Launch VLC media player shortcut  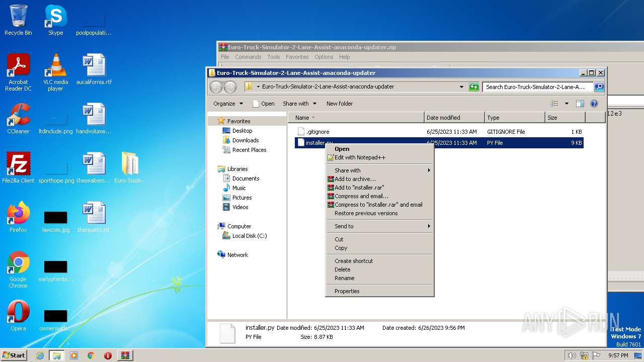tap(55, 72)
